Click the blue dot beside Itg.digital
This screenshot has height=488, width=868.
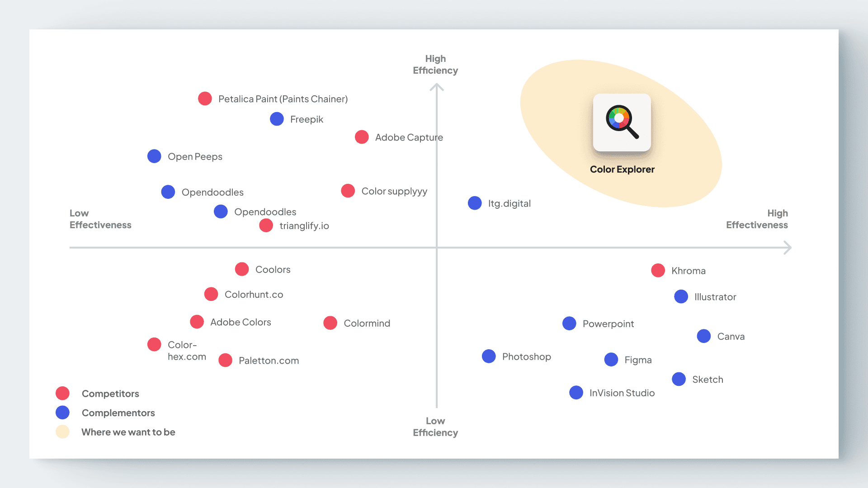point(475,203)
